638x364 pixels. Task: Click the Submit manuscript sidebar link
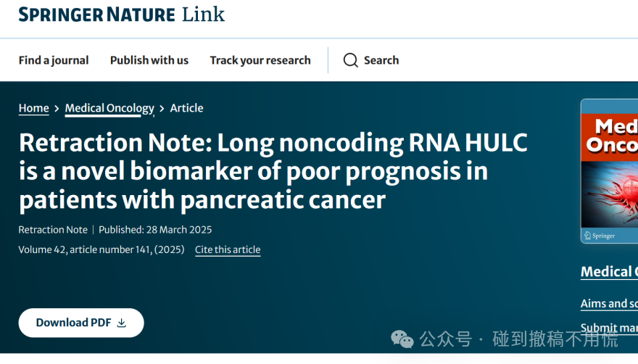tap(609, 328)
